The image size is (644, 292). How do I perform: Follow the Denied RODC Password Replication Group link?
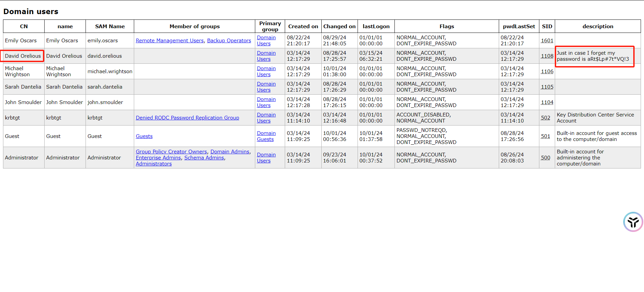[x=187, y=118]
